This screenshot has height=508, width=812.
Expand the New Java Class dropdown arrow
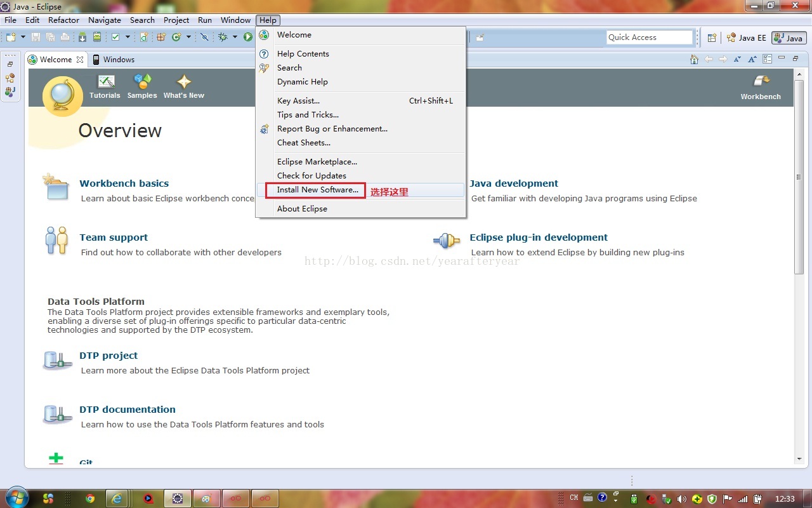coord(188,37)
